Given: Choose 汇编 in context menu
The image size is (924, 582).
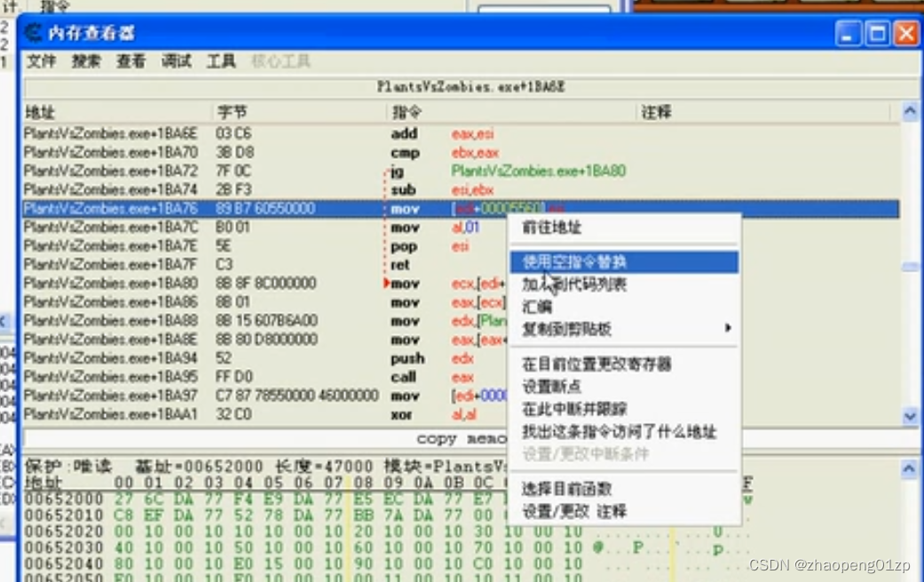Looking at the screenshot, I should (624, 307).
